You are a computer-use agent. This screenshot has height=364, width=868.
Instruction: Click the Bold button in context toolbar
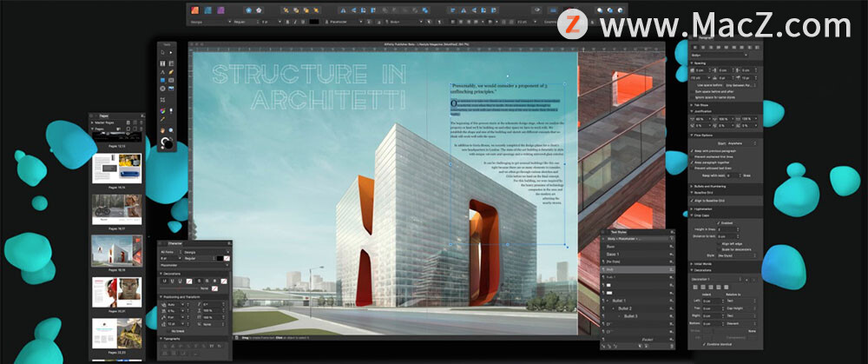(x=287, y=23)
